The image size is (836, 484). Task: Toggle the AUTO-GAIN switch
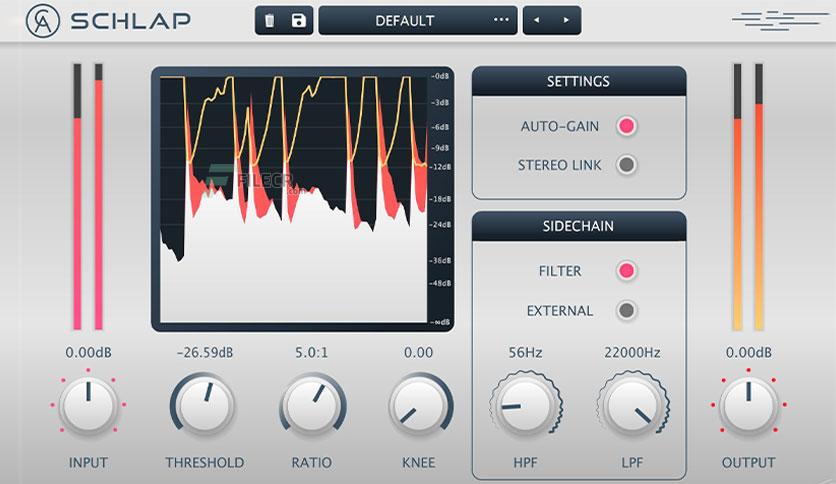[x=626, y=126]
